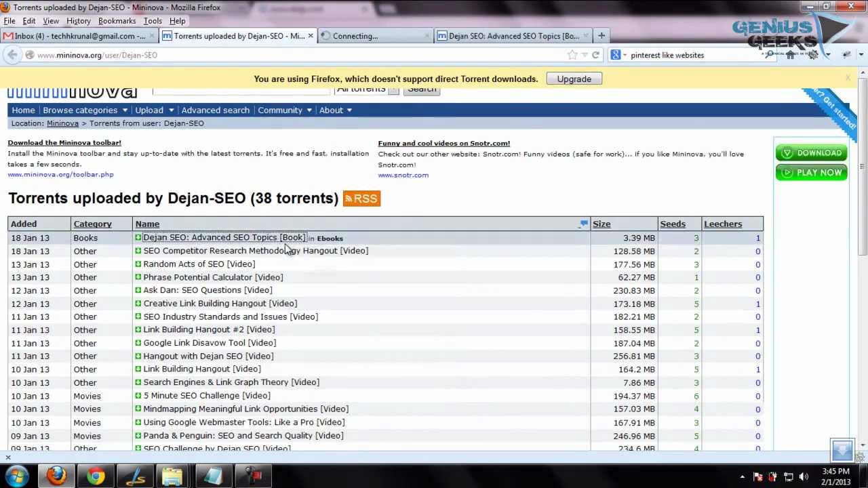Open the View menu
Viewport: 868px width, 488px height.
(x=51, y=21)
